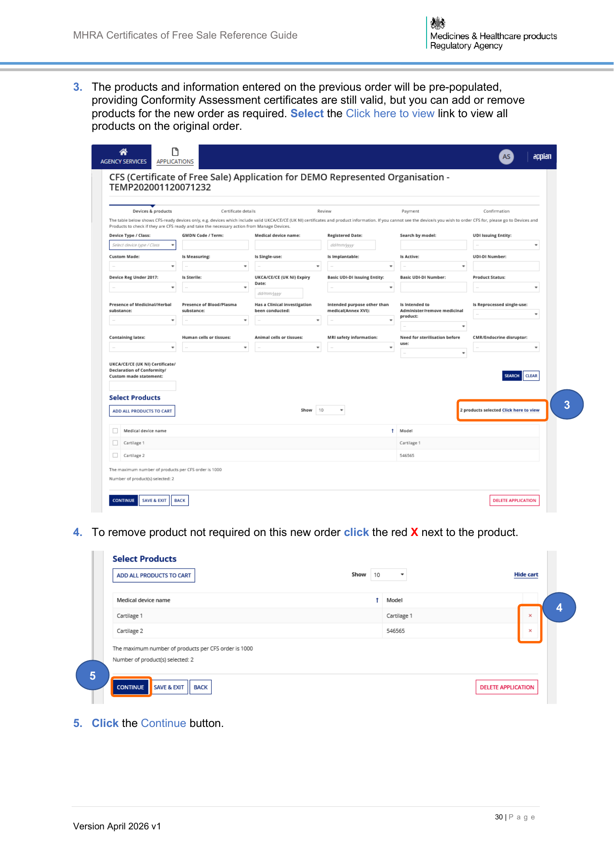The height and width of the screenshot is (868, 614).
Task: Click the AS user avatar
Action: click(506, 157)
